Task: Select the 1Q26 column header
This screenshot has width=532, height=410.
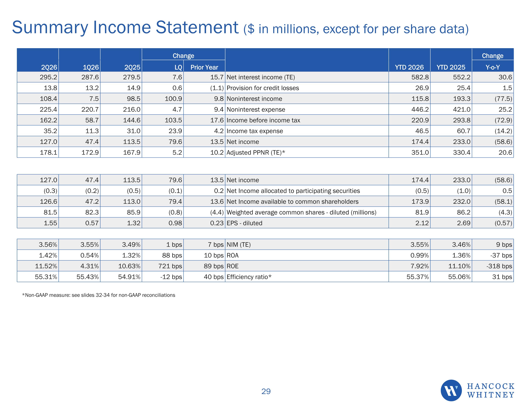Action: pos(91,67)
